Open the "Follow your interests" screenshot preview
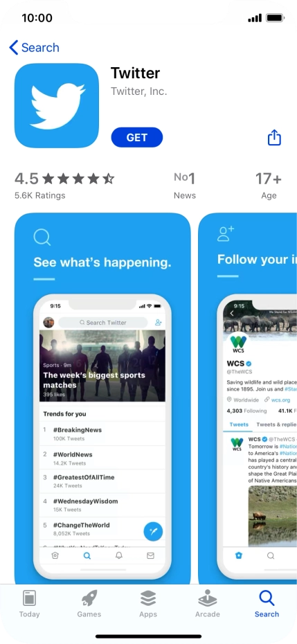The width and height of the screenshot is (297, 644). (x=248, y=398)
